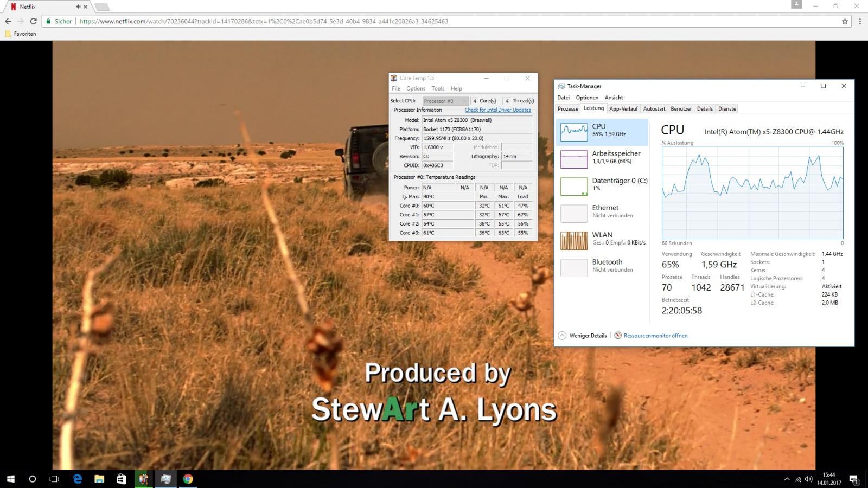Screen dimensions: 868x488
Task: Select the Datenträger 0 (C:) thumbnail
Action: click(x=574, y=187)
